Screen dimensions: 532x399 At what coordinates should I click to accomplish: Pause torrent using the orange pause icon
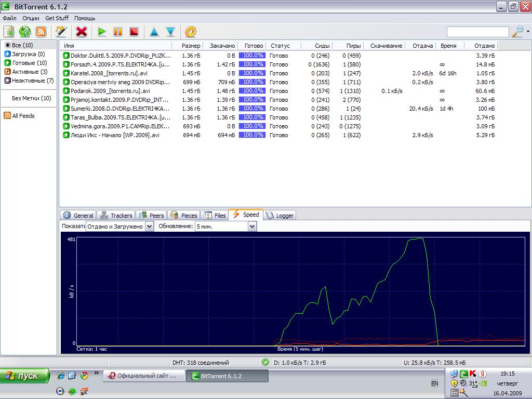point(118,32)
